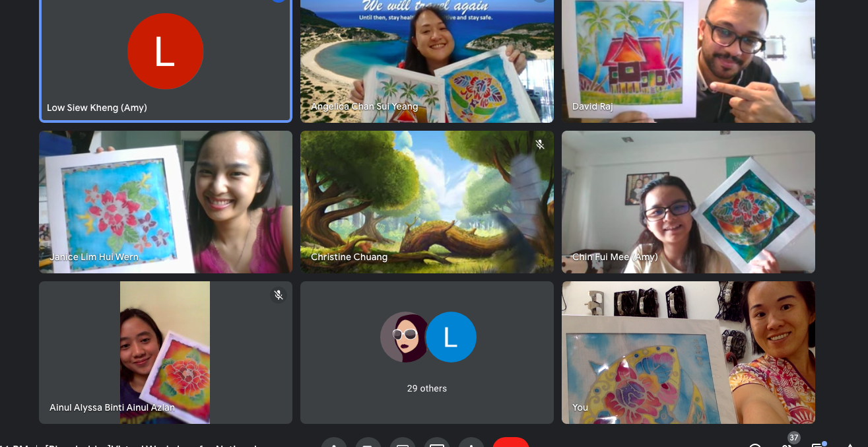868x447 pixels.
Task: Toggle the microphone button in bottom bar
Action: pos(334,444)
